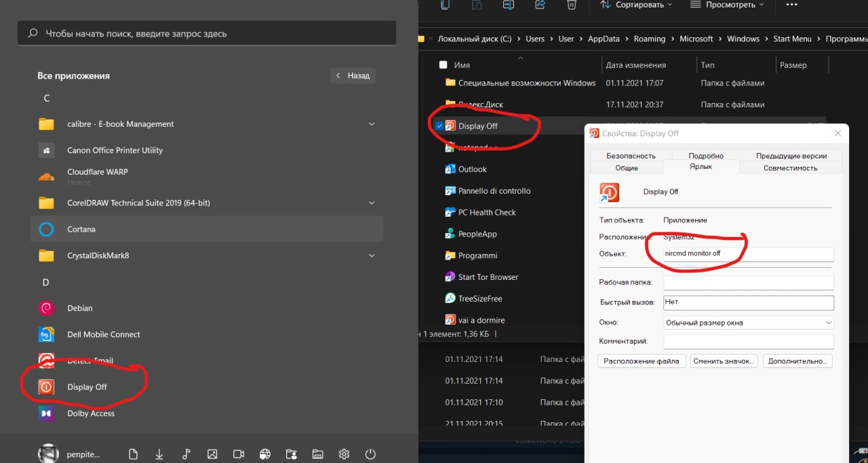Expand CorelDRAW Technical Suite 2019 folder
This screenshot has height=463, width=868.
coord(372,203)
